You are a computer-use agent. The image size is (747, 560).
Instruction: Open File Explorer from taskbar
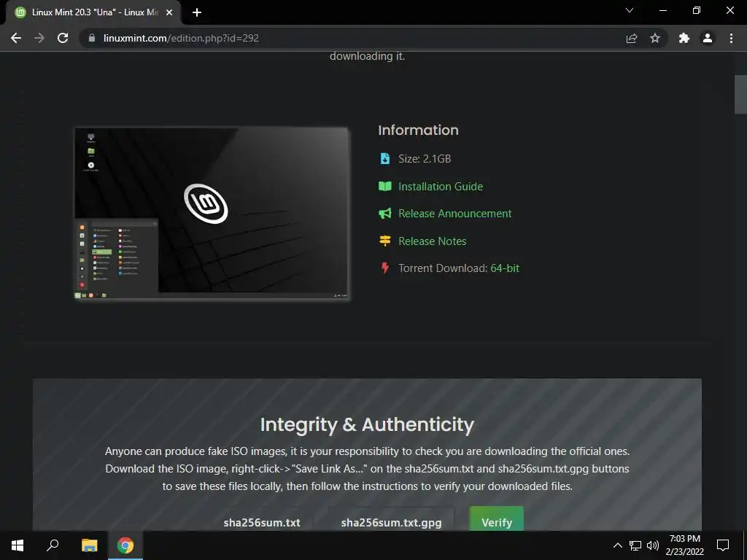(89, 545)
